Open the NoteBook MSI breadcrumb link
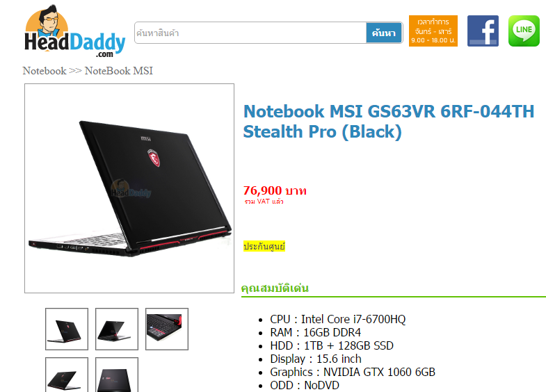 pyautogui.click(x=119, y=71)
